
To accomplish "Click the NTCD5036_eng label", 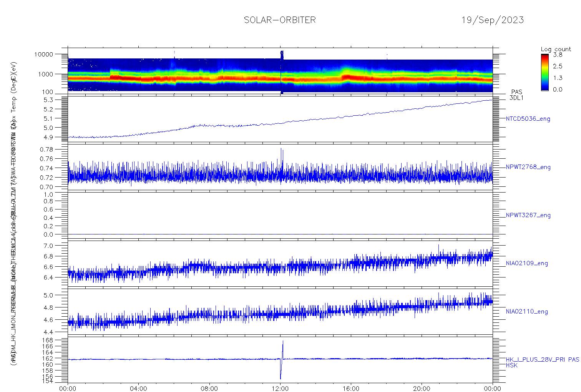I will [x=528, y=119].
